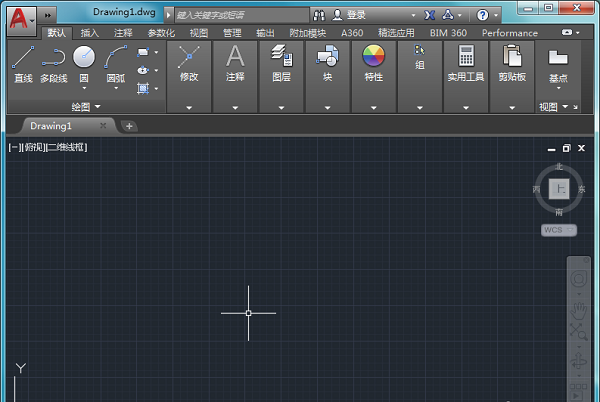Switch to the A360 ribbon tab

click(352, 33)
